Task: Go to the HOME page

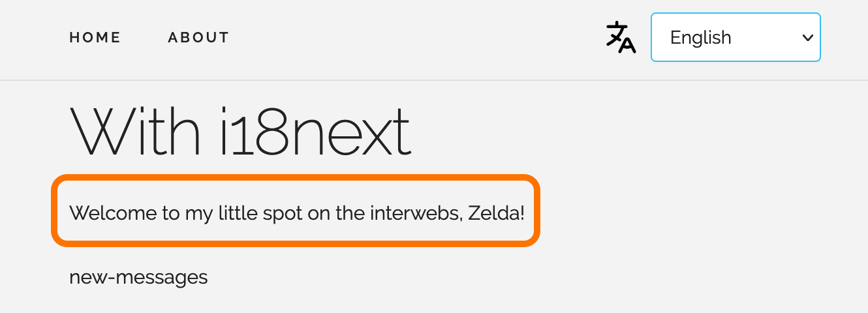Action: [95, 38]
